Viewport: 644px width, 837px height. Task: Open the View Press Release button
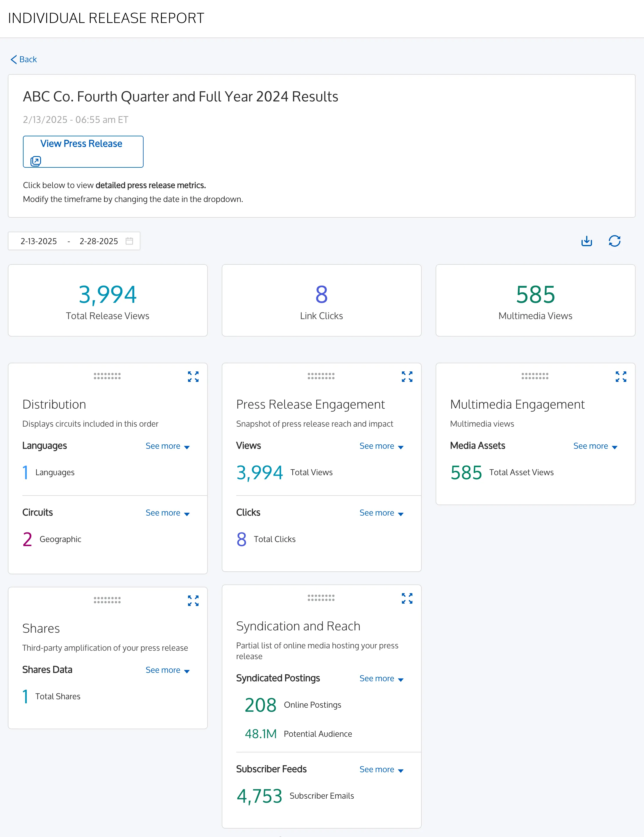[83, 152]
